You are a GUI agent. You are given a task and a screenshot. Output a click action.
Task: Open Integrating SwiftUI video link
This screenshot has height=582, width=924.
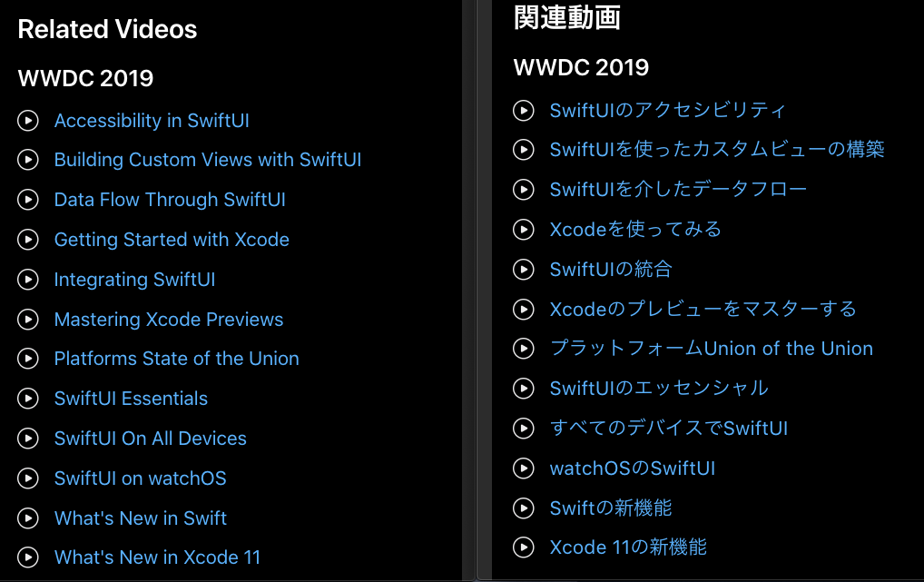coord(134,280)
